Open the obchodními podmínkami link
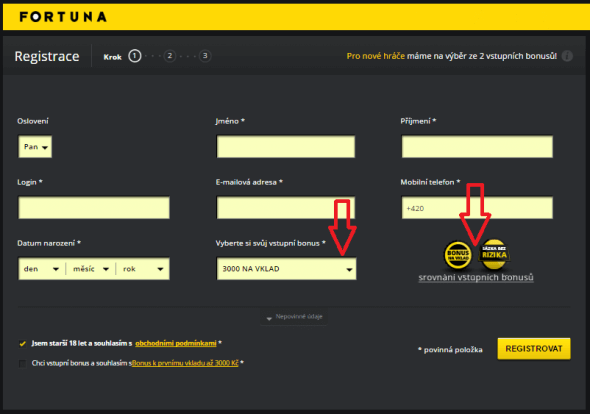 176,343
